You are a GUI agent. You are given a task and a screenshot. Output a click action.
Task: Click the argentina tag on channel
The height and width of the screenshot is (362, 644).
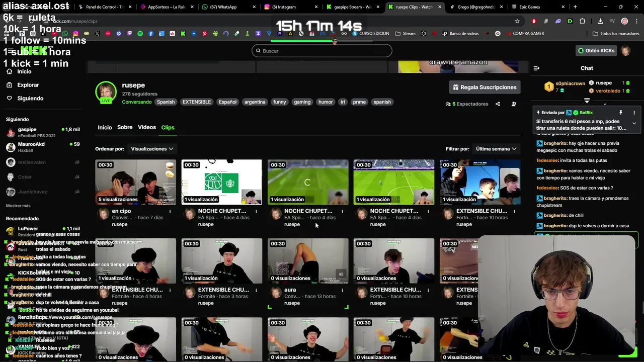(255, 102)
